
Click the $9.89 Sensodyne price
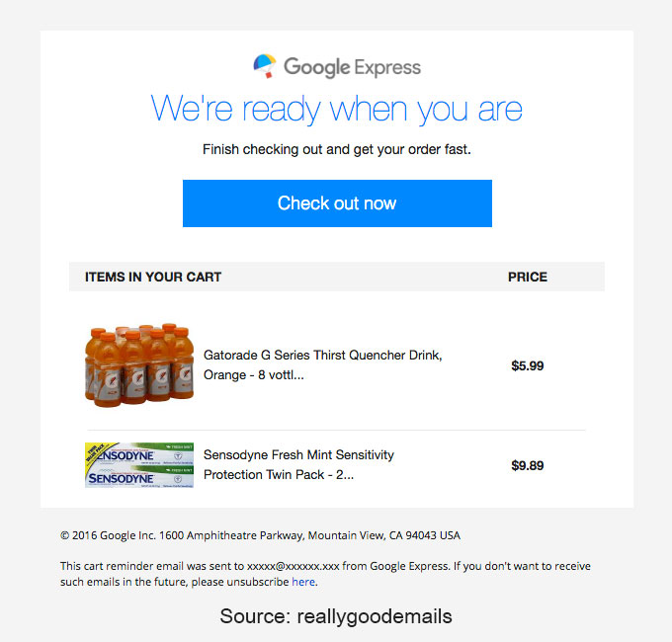coord(527,465)
